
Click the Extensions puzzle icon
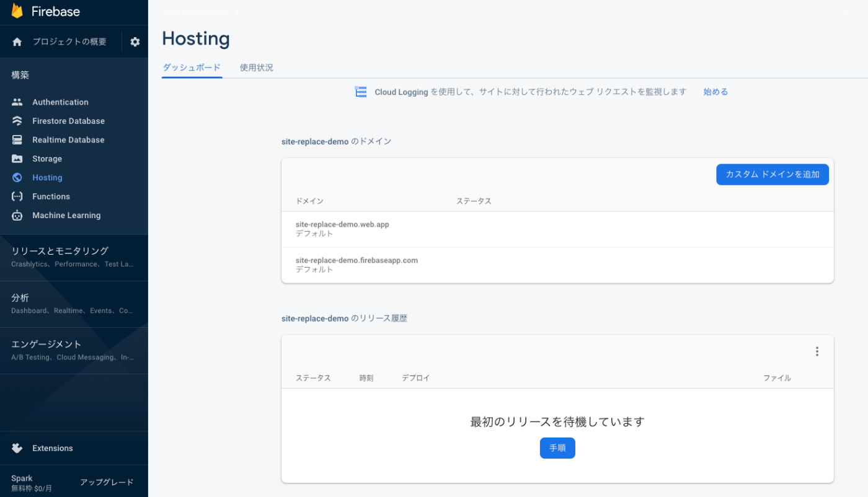coord(17,448)
